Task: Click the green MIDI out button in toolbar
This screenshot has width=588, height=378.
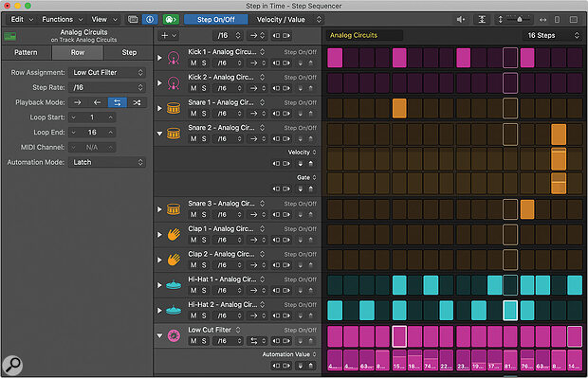Action: [x=171, y=20]
